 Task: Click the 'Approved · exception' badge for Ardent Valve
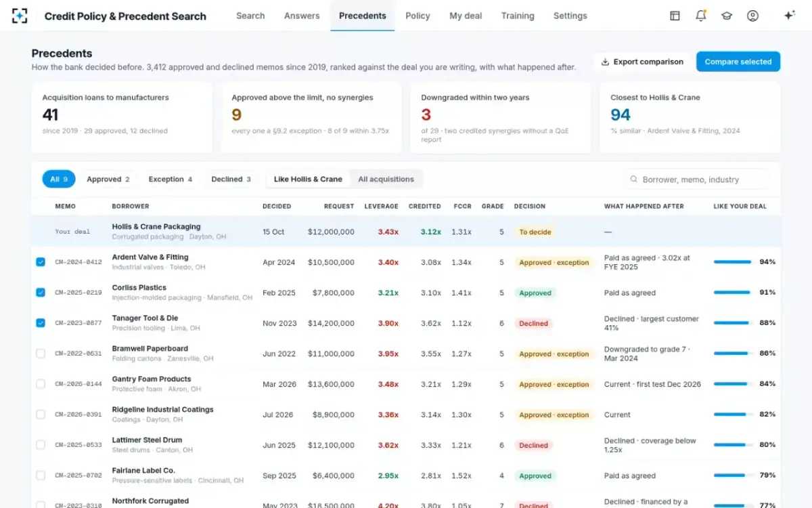tap(554, 262)
